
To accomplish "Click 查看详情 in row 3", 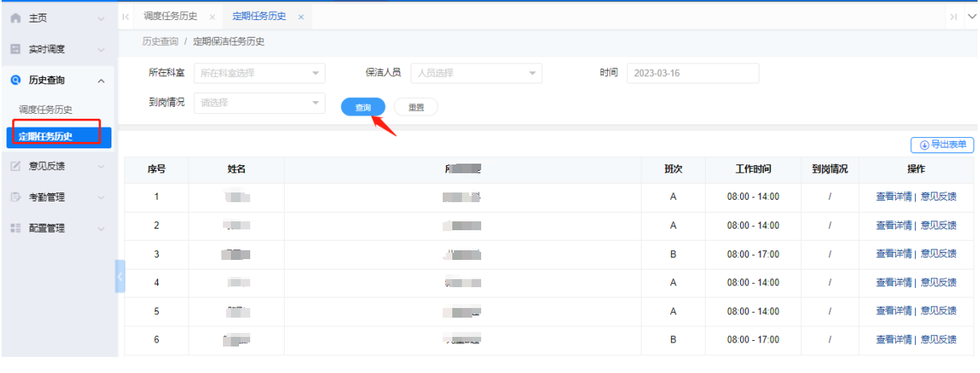I will point(893,253).
